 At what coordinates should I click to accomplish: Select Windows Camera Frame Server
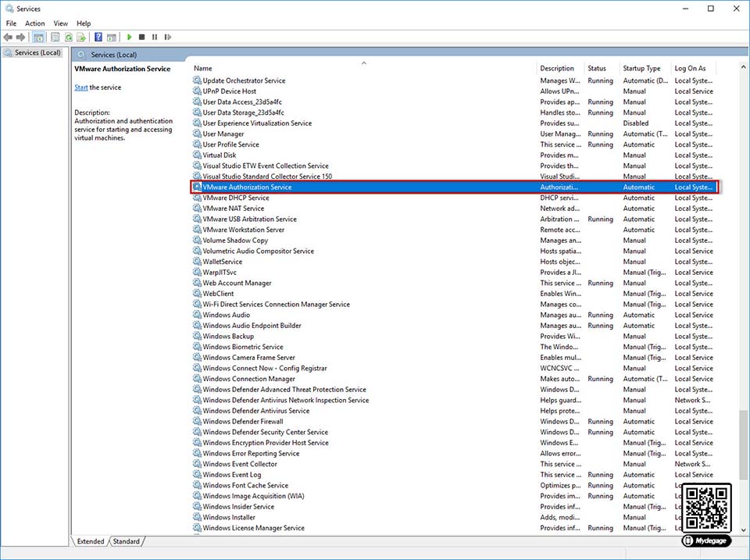[x=455, y=357]
